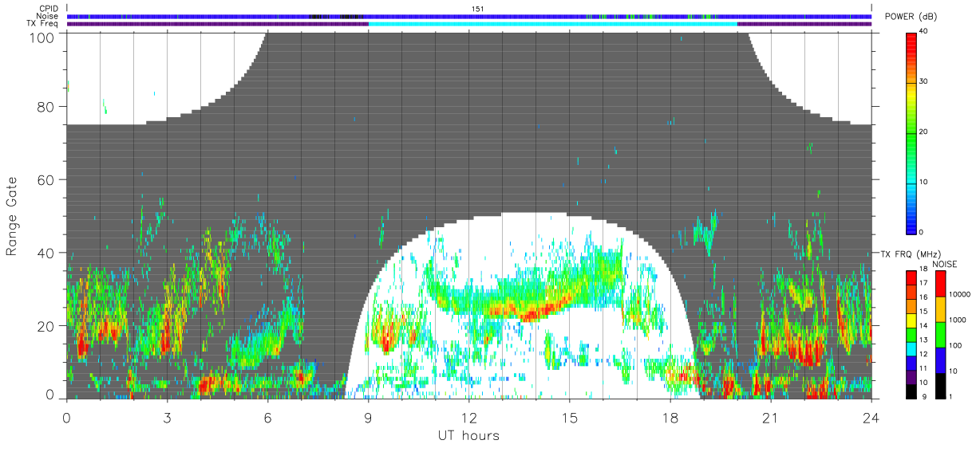Image resolution: width=980 pixels, height=452 pixels.
Task: Click the 11 label on TX FRQ scale
Action: click(x=923, y=369)
